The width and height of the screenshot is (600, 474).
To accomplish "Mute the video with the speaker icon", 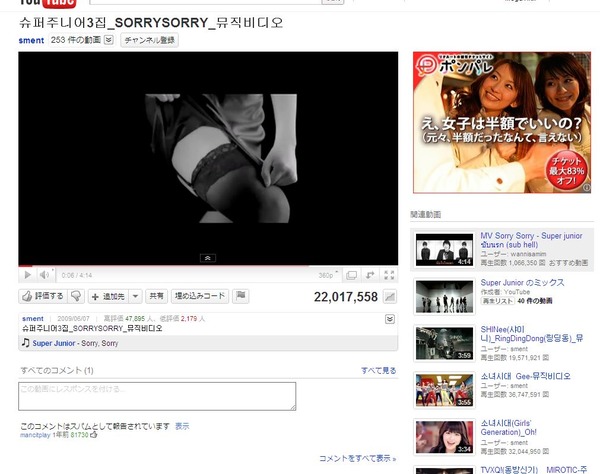I will (44, 275).
